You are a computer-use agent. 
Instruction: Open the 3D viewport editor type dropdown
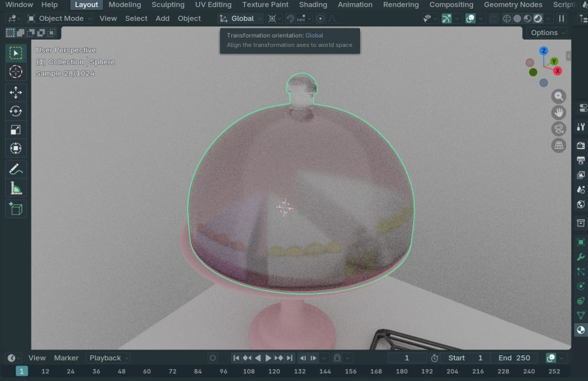pyautogui.click(x=14, y=18)
